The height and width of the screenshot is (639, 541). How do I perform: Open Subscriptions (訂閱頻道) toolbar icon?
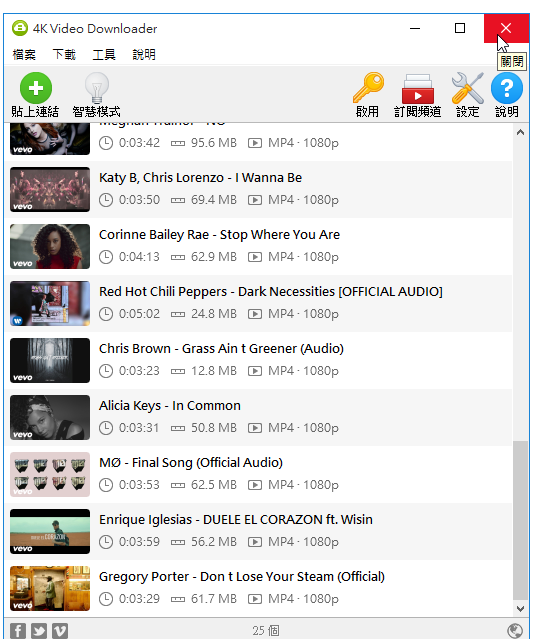click(x=418, y=95)
